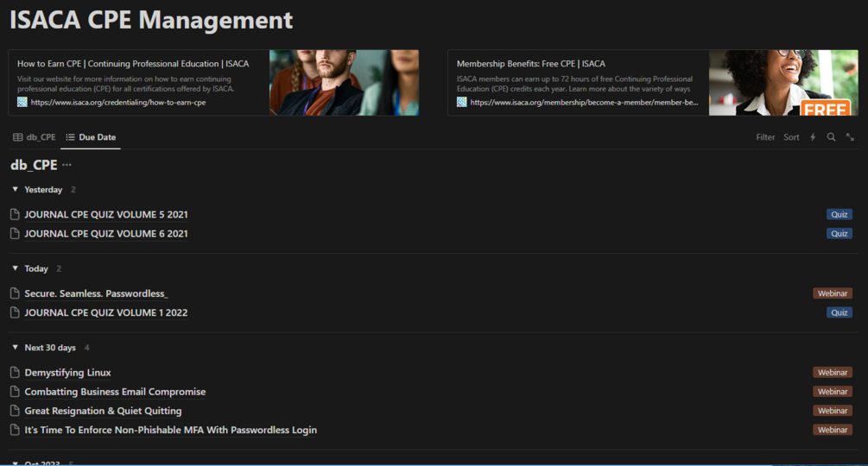868x466 pixels.
Task: Click favicon beside how-to-earn-cpe URL
Action: [x=22, y=103]
